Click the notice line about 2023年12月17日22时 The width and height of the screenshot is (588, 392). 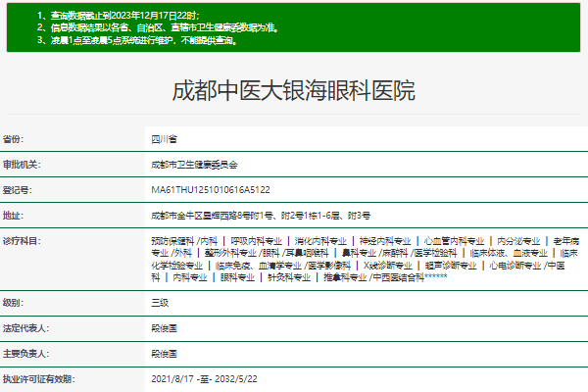pos(119,16)
